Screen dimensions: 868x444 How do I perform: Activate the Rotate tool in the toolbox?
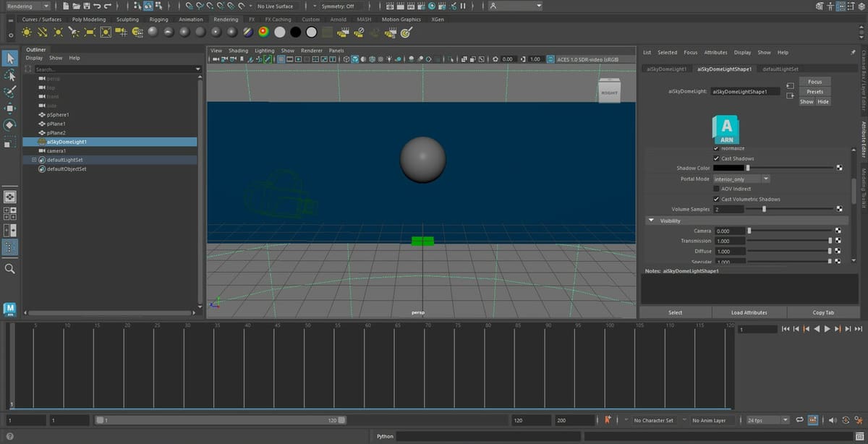pos(10,125)
